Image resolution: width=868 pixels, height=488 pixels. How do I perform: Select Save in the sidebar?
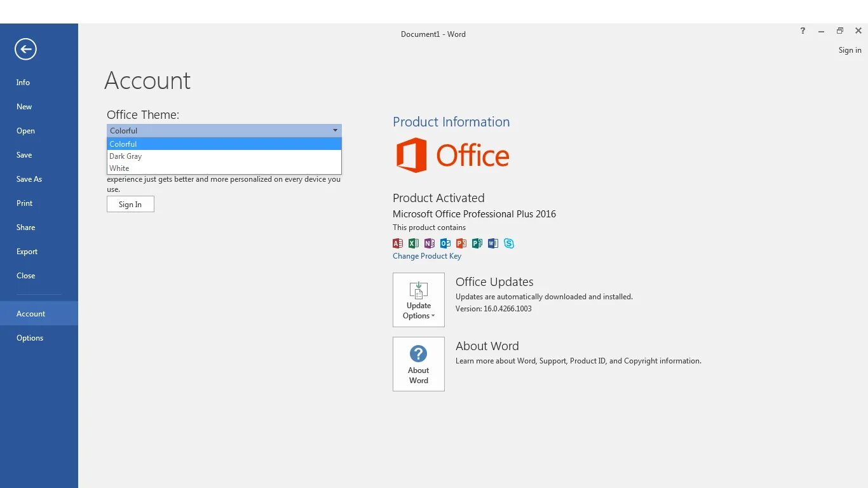tap(39, 155)
